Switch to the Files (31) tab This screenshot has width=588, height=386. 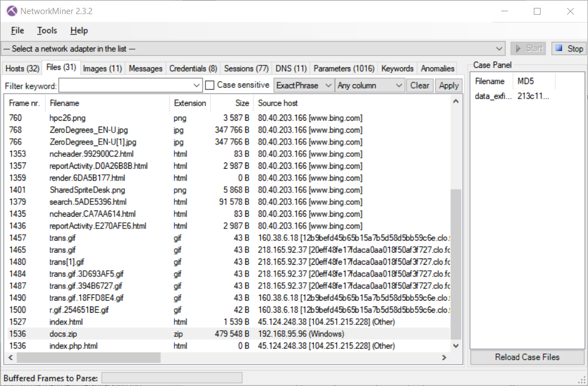61,67
